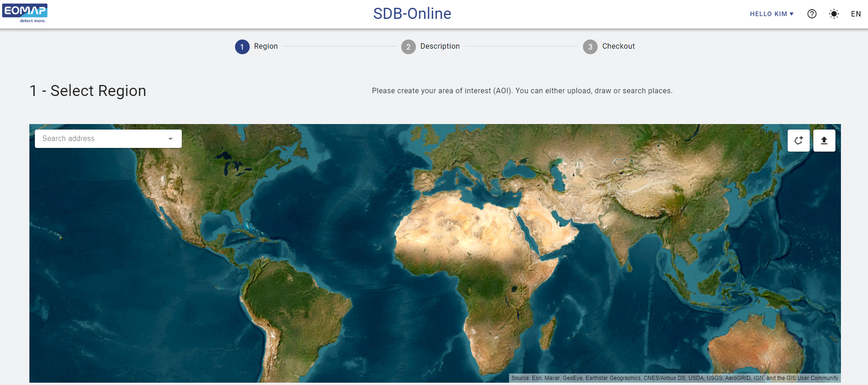This screenshot has width=868, height=385.
Task: Click the upload AOI file icon
Action: click(x=824, y=141)
